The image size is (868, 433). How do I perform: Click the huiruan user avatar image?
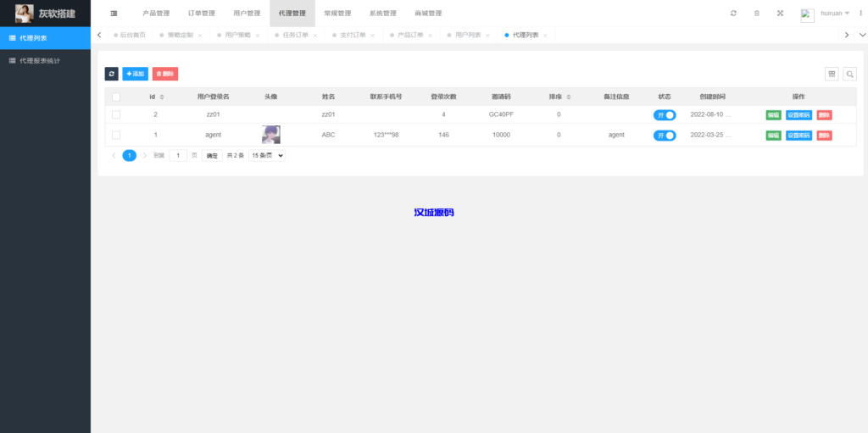(x=807, y=15)
